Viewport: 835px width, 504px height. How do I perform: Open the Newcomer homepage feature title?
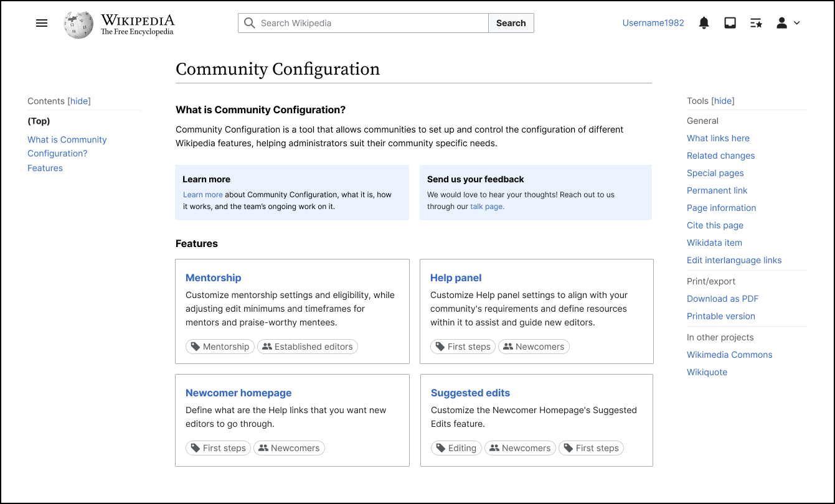(x=238, y=393)
